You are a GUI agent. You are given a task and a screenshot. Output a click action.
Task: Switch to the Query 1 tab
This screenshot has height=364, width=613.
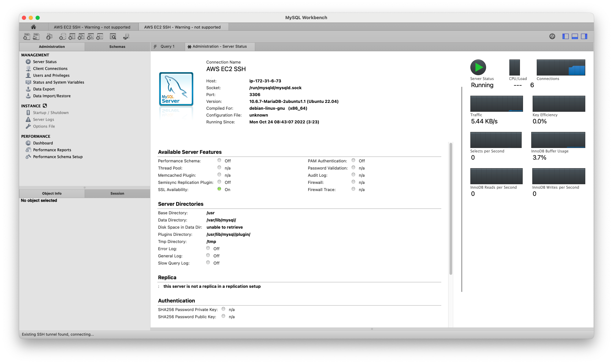[x=167, y=46]
